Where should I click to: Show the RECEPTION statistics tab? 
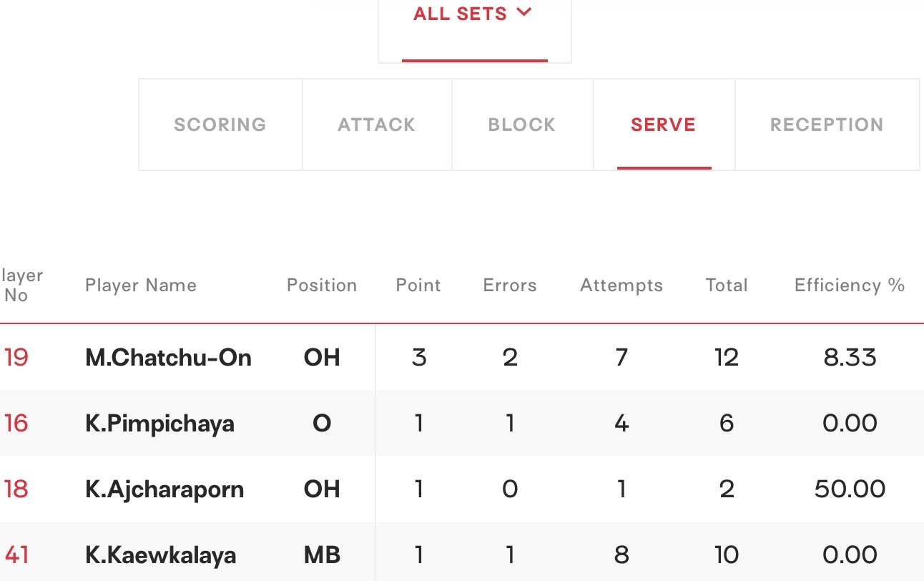point(827,125)
